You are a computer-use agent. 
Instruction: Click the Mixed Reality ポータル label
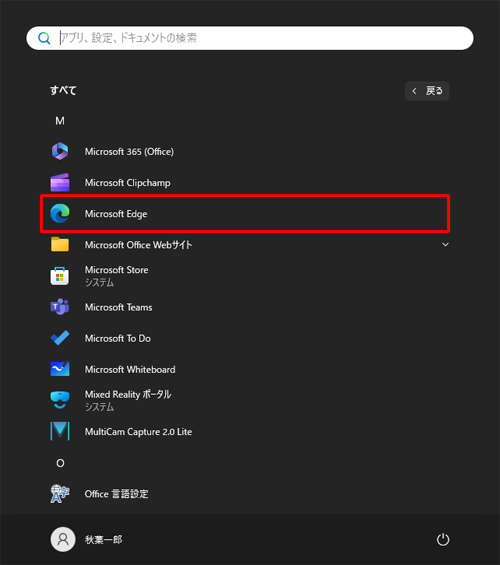coord(128,395)
